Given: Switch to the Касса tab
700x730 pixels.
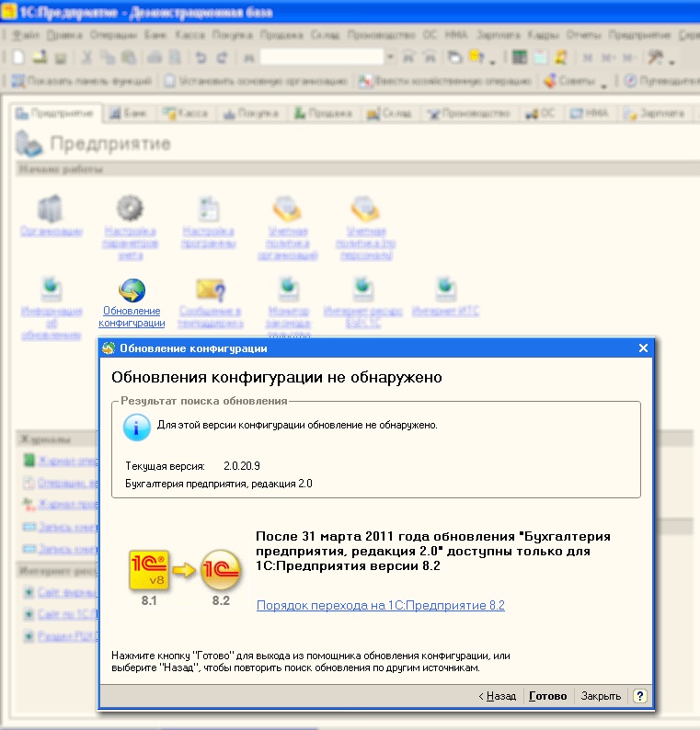Looking at the screenshot, I should coord(186,113).
